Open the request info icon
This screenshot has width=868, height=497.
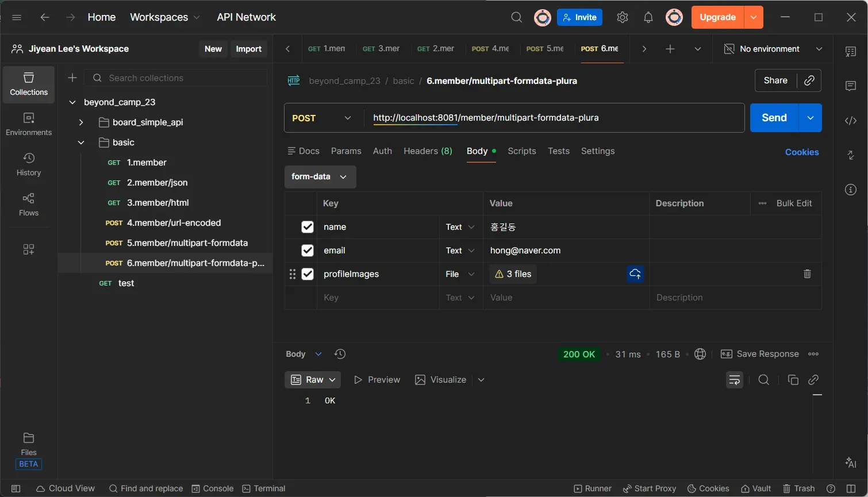tap(851, 190)
